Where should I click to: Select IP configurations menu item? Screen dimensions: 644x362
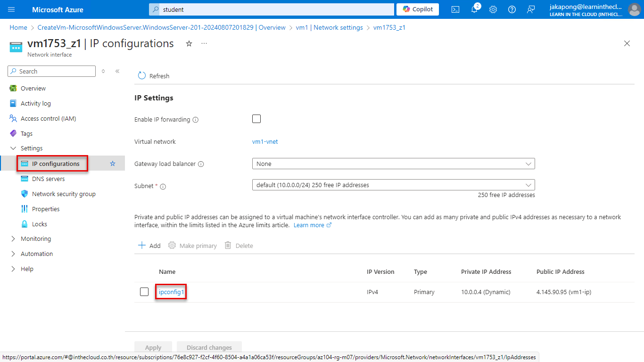tap(56, 164)
